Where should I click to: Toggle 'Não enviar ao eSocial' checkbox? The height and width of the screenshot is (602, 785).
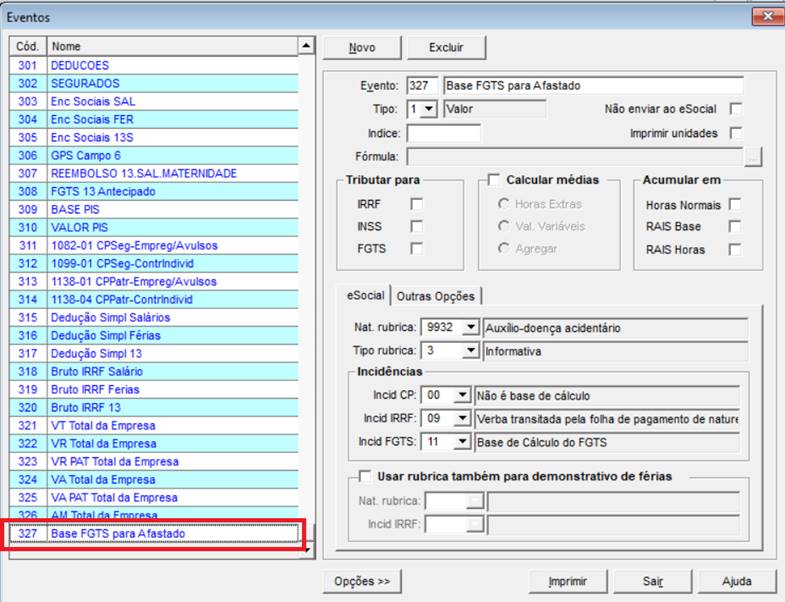click(x=736, y=109)
